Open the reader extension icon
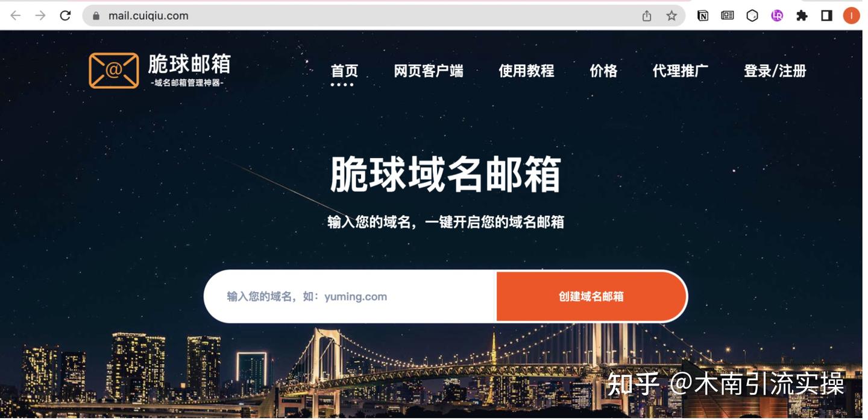 coord(728,16)
